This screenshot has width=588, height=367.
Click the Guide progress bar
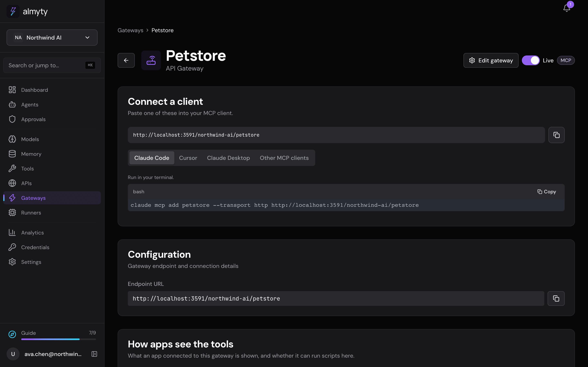click(59, 339)
